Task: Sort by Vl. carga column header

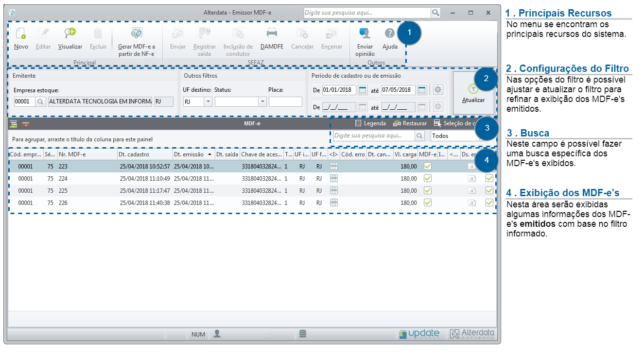Action: (405, 154)
